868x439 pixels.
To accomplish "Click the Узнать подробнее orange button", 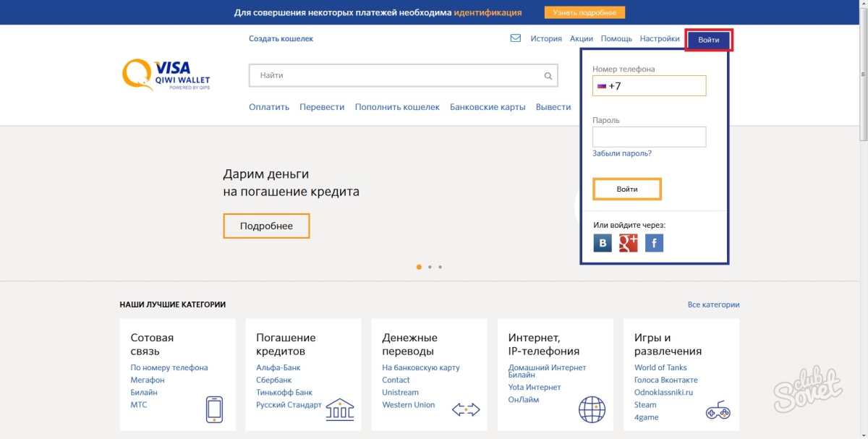I will pos(584,13).
